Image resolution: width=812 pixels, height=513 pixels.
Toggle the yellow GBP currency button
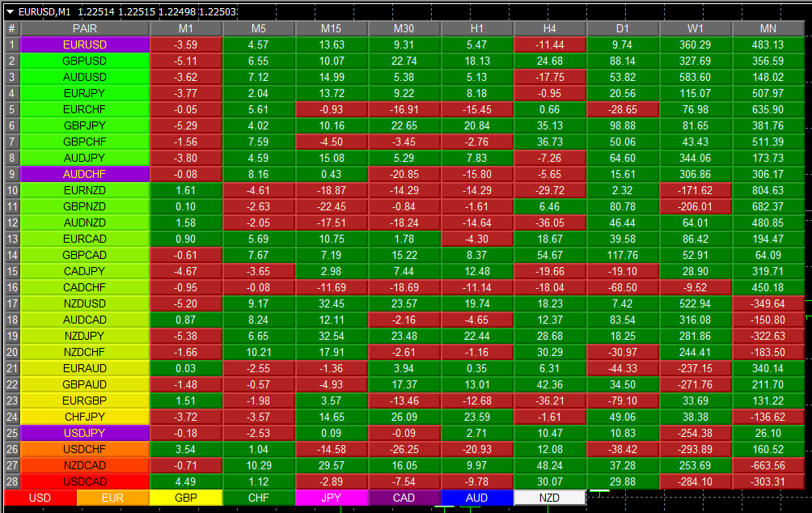coord(185,498)
